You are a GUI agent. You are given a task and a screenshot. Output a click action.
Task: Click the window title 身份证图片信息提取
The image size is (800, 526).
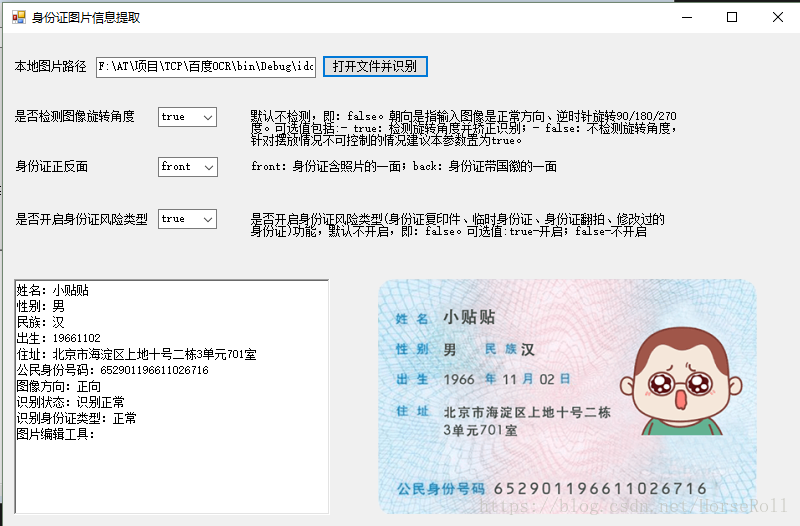(x=86, y=18)
